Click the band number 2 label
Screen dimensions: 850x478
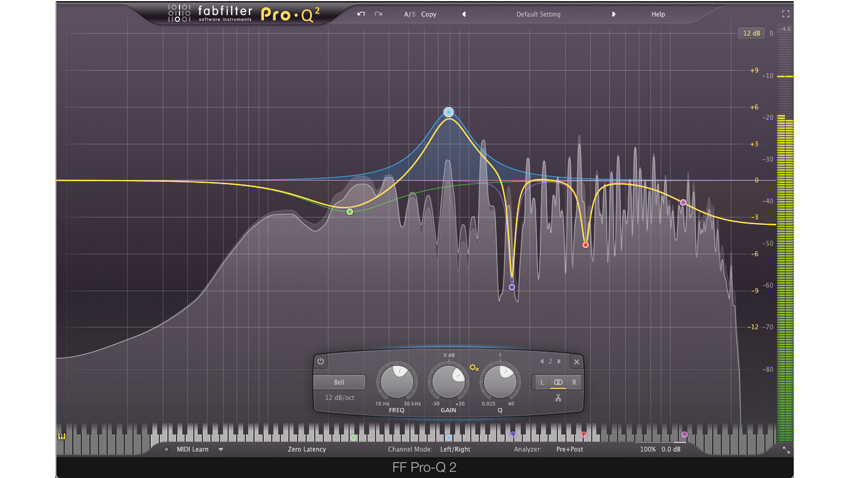tap(550, 361)
